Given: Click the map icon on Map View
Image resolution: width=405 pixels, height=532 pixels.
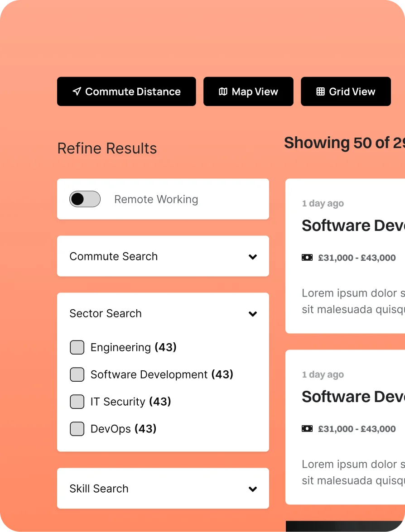Looking at the screenshot, I should (223, 91).
